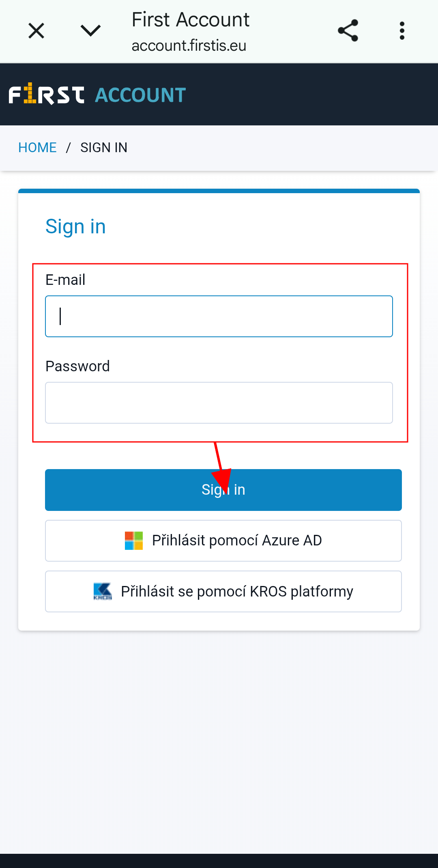Viewport: 438px width, 868px height.
Task: Tap the account.firstis.eu URL text
Action: click(x=189, y=46)
